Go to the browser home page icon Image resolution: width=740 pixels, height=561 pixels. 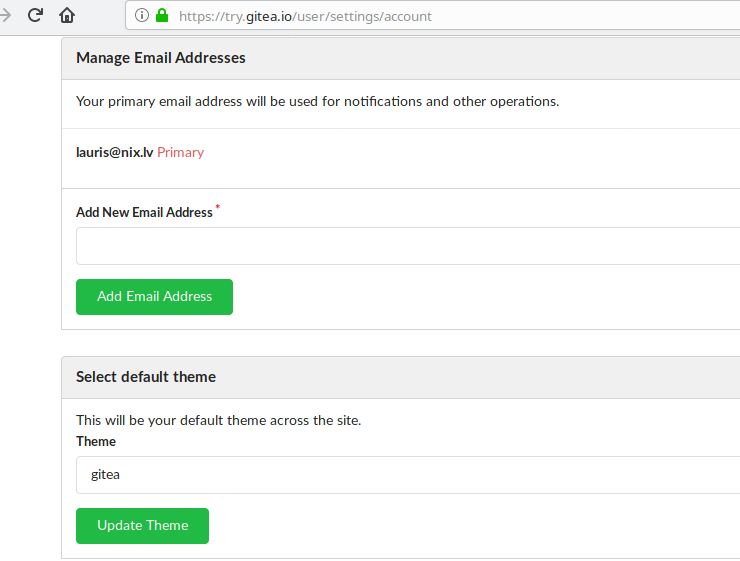[x=67, y=16]
